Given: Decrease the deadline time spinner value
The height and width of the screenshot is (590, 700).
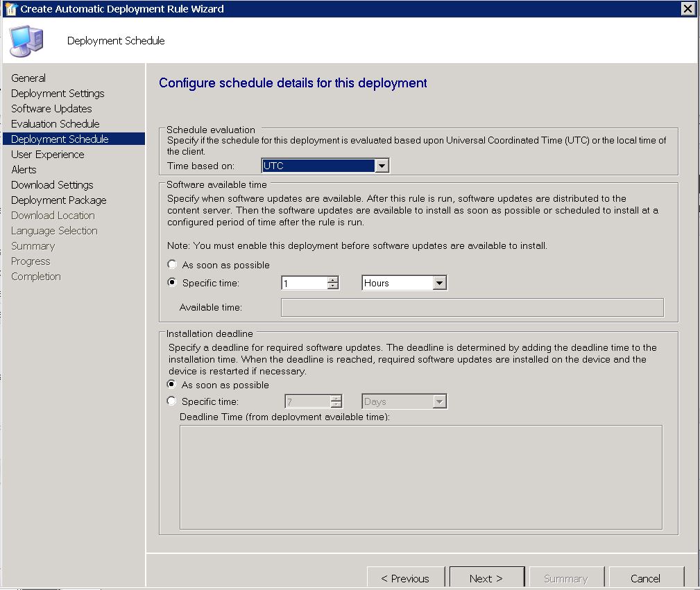Looking at the screenshot, I should [336, 404].
